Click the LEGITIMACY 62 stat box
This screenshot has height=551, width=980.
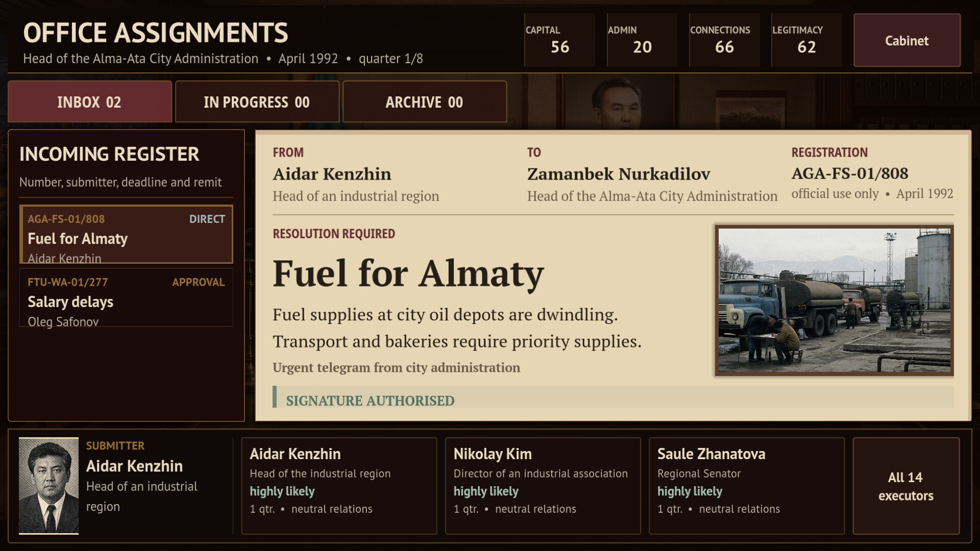click(x=806, y=40)
